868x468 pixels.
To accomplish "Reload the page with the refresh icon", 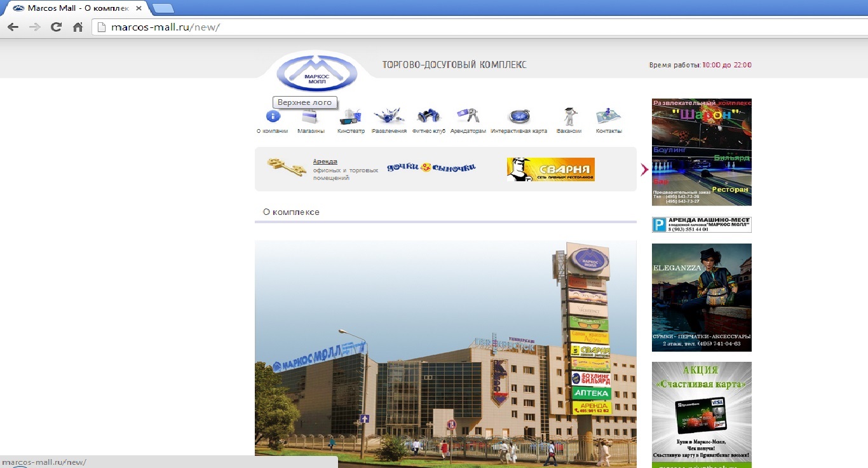I will point(56,27).
